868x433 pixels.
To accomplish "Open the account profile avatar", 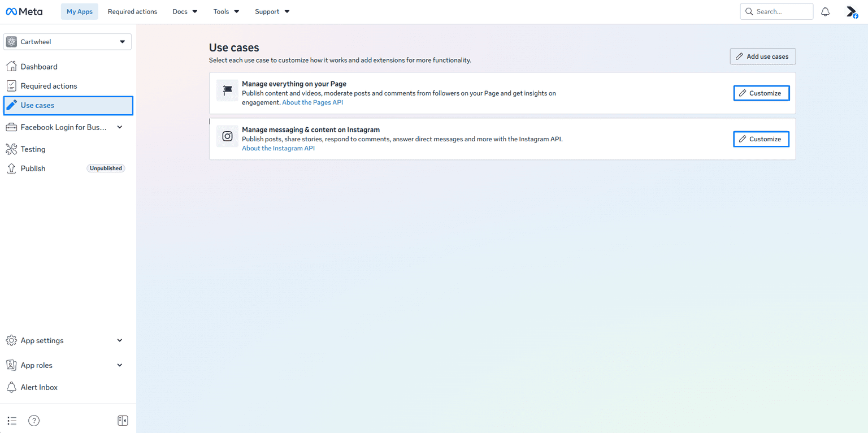I will (852, 12).
